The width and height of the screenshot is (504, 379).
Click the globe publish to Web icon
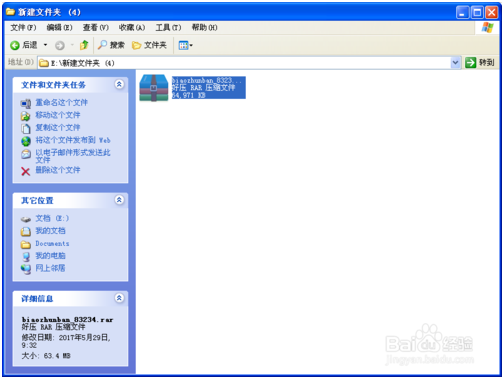point(26,141)
